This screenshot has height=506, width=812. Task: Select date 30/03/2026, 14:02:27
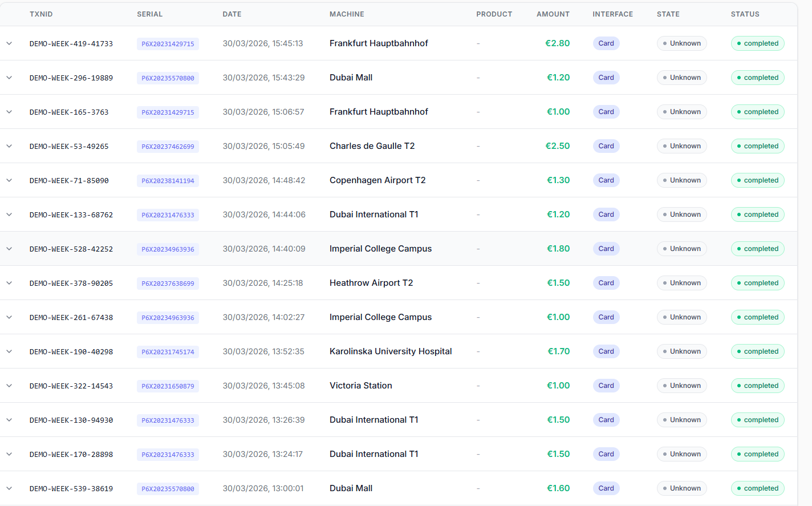click(x=263, y=317)
